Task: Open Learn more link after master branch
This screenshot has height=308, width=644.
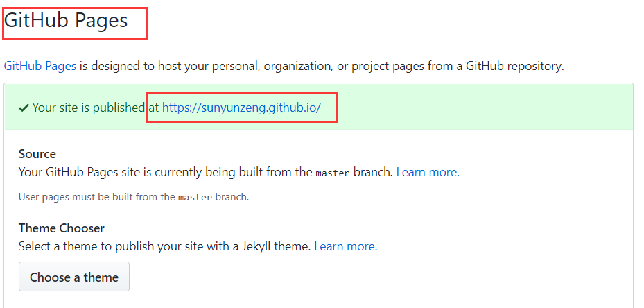Action: click(426, 172)
